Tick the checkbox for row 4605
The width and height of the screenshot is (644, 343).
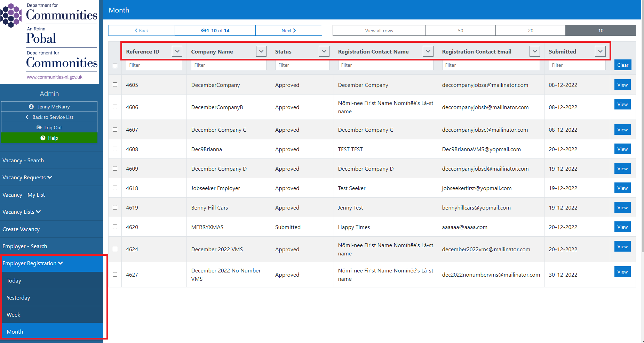coord(115,84)
